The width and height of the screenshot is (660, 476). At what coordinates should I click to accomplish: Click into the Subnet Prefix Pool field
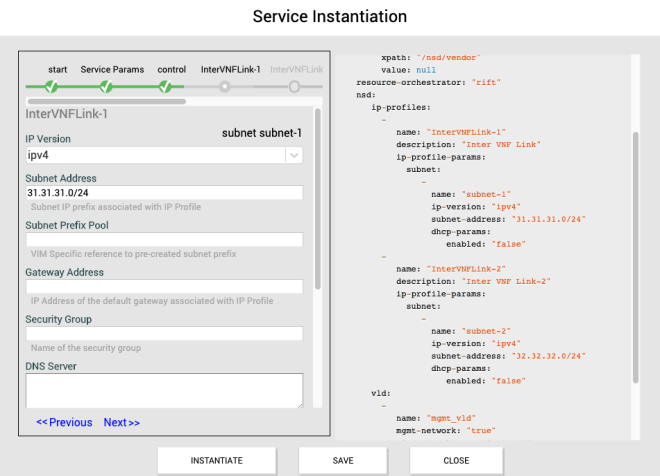(163, 240)
